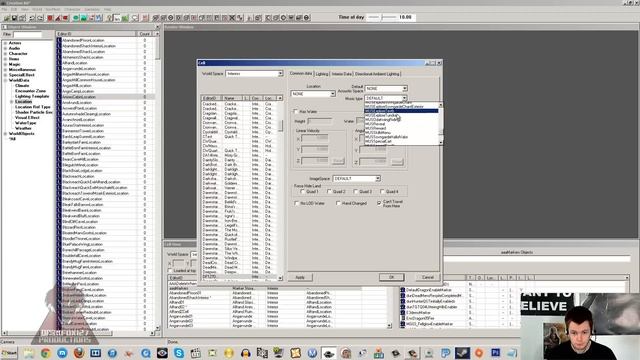Expand the Actors tree node

[x=6, y=43]
